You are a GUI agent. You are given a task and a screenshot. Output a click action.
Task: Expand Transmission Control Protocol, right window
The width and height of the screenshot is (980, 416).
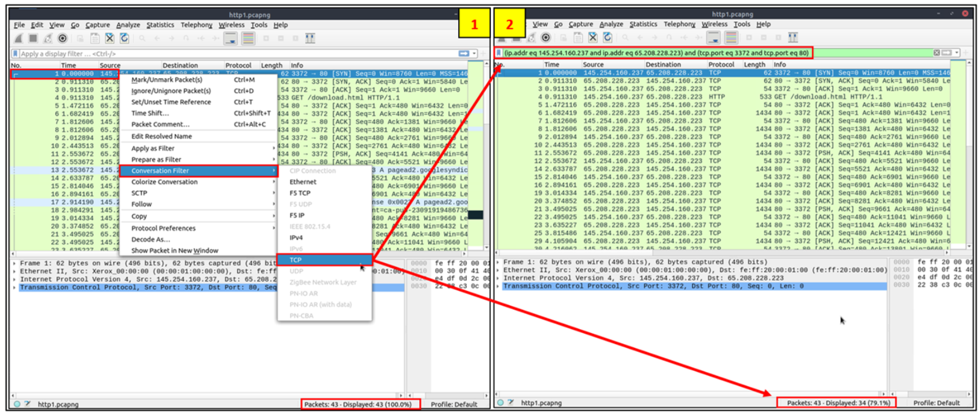pyautogui.click(x=499, y=286)
